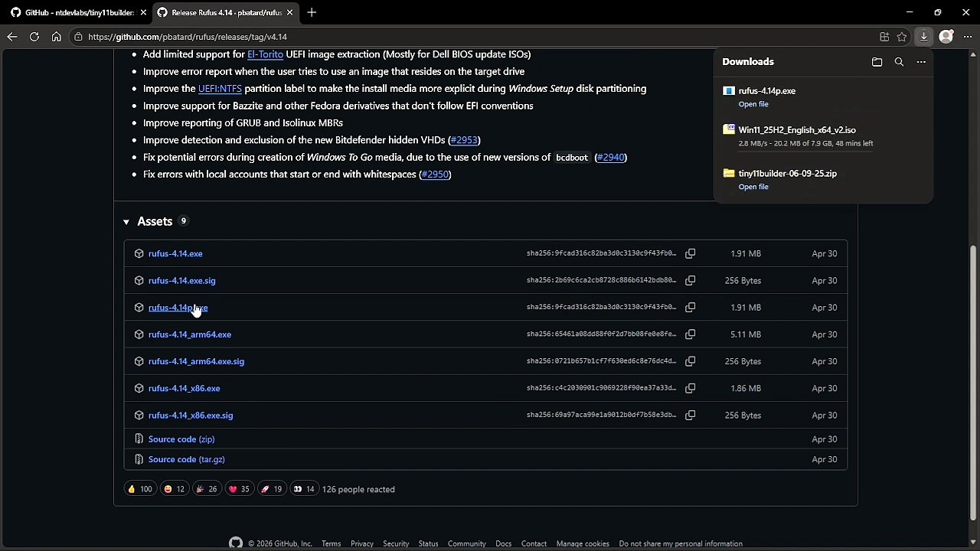This screenshot has width=980, height=551.
Task: Open file link under rufus-4.14p.exe download
Action: (753, 104)
